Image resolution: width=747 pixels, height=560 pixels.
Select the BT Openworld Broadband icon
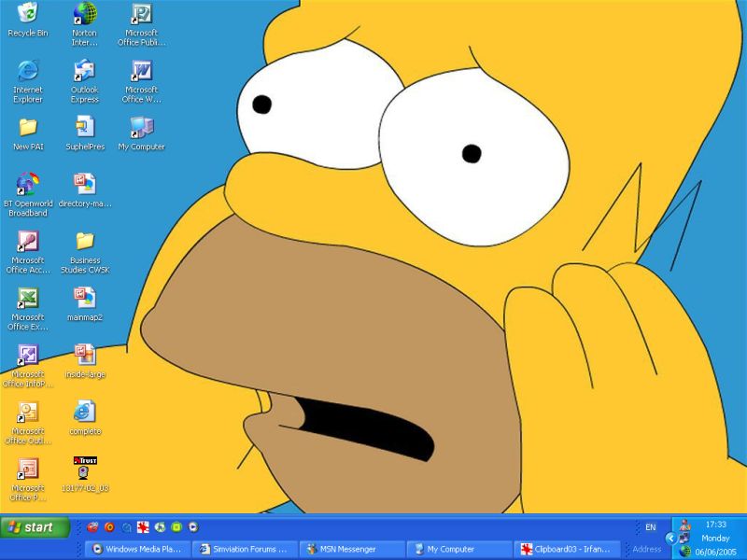point(28,184)
